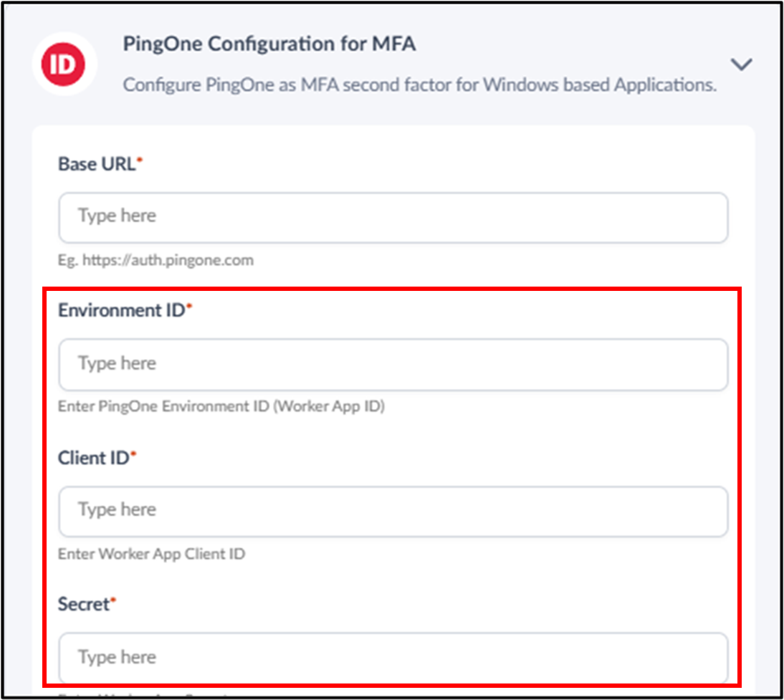Image resolution: width=784 pixels, height=700 pixels.
Task: Click the 'Enter PingOne Environment ID (Worker App ID)' hint
Action: pyautogui.click(x=221, y=406)
